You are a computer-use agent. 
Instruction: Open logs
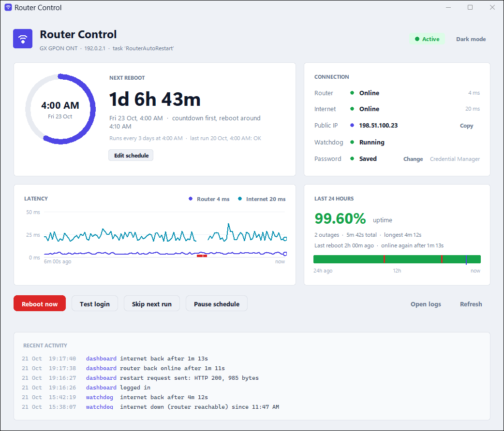[x=426, y=304]
